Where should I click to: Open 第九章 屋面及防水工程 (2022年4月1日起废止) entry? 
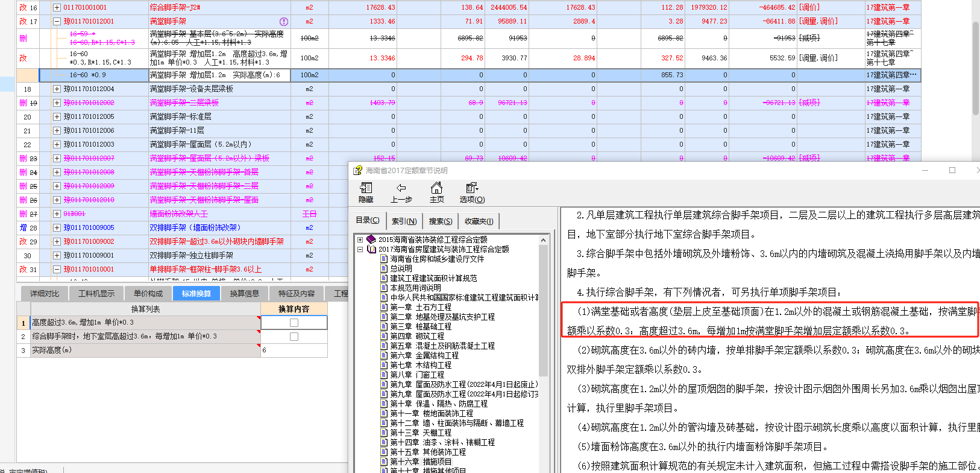463,384
